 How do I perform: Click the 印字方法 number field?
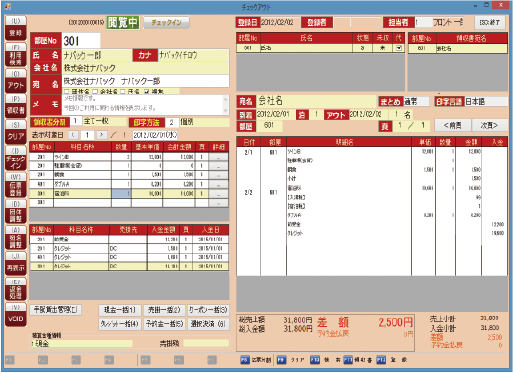click(171, 122)
